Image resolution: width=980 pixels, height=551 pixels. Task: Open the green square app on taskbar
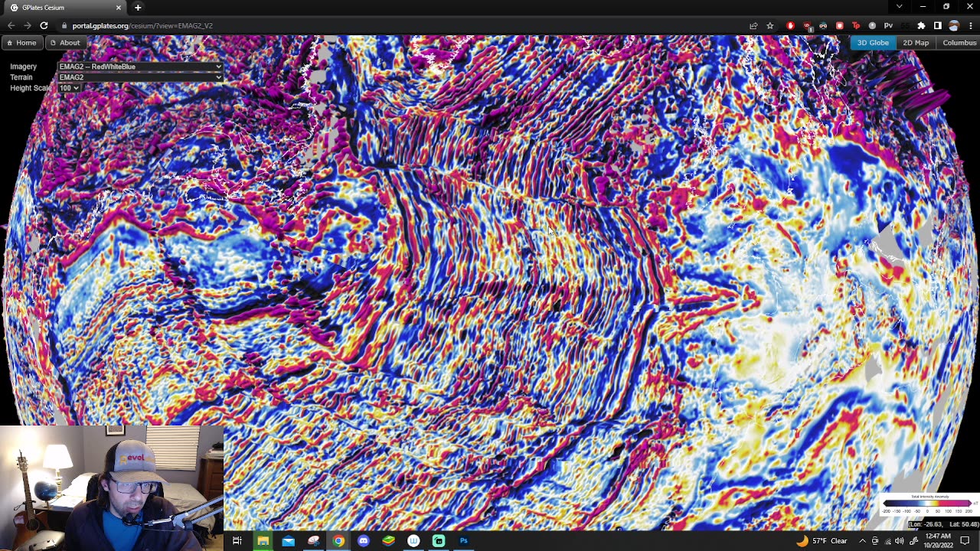pos(439,541)
